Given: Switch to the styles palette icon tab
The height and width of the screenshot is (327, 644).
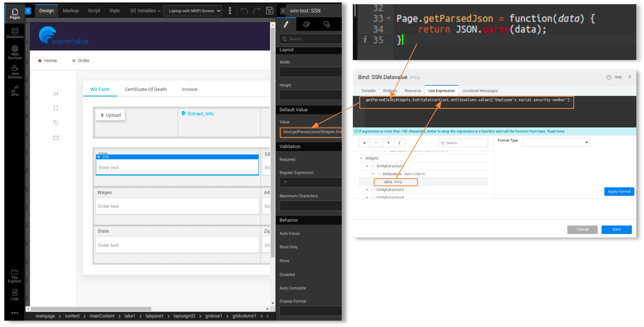Looking at the screenshot, I should [306, 25].
